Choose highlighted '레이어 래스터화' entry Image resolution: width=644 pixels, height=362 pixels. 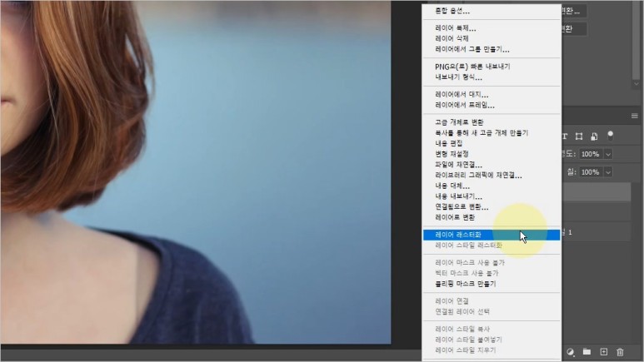[492, 235]
